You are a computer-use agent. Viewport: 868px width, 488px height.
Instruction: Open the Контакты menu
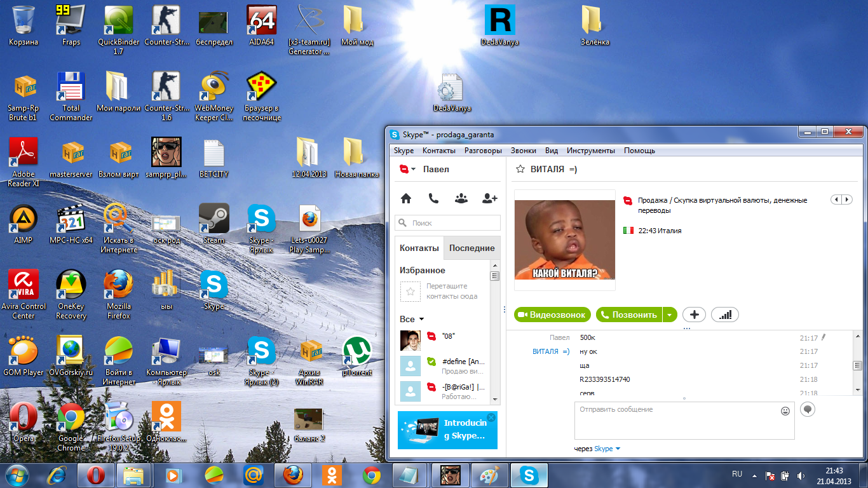click(x=439, y=151)
